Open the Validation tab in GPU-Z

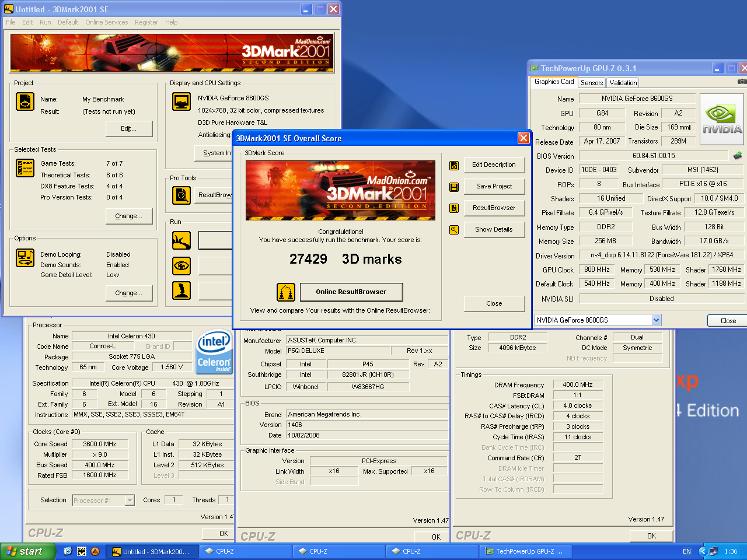coord(623,83)
